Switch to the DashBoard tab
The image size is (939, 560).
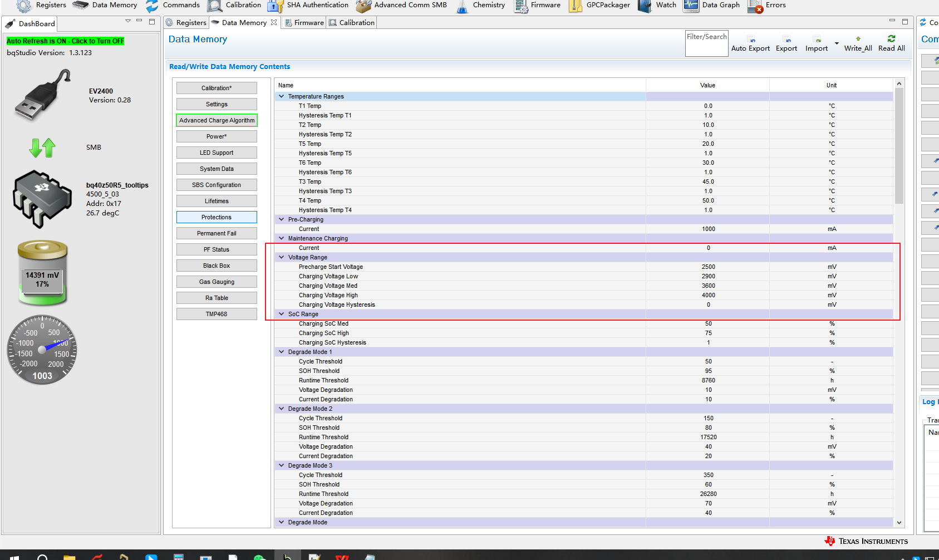click(30, 24)
